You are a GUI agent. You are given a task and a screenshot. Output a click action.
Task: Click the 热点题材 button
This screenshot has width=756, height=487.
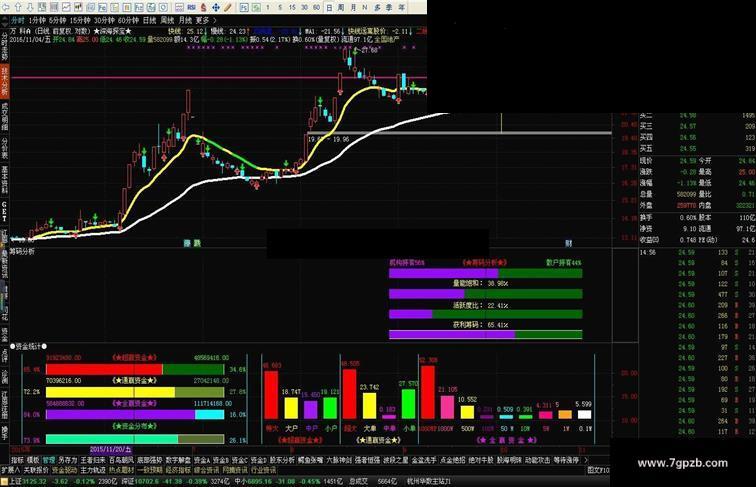121,470
